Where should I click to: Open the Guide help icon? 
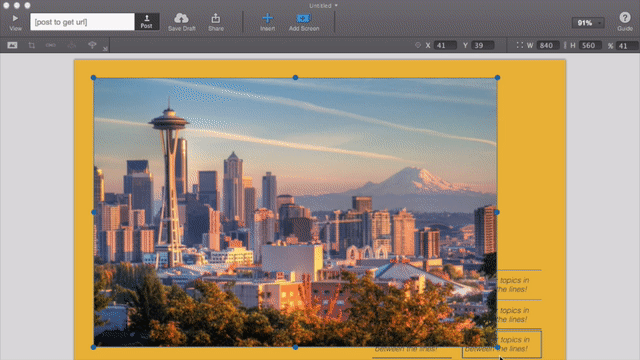(624, 17)
